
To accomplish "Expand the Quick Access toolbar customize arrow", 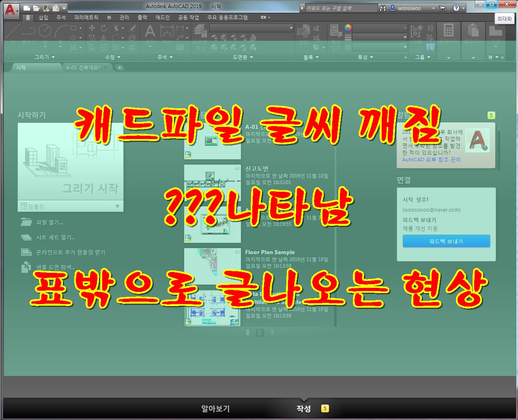I will click(x=65, y=8).
